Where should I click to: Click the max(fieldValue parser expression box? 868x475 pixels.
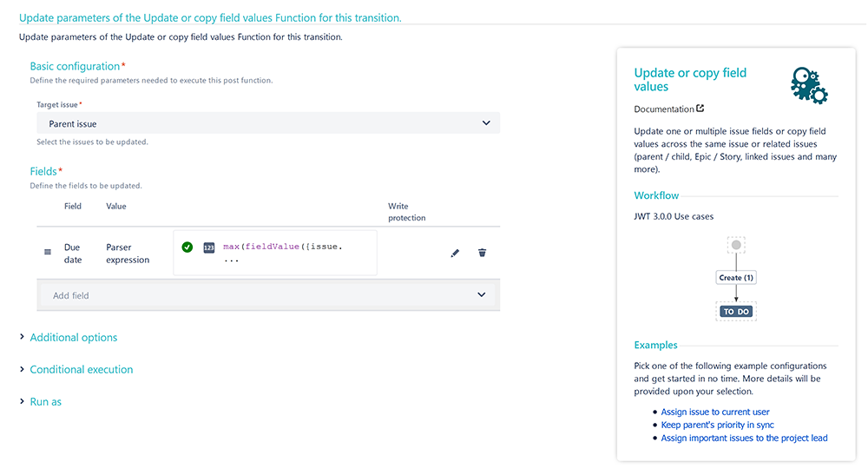click(x=275, y=253)
